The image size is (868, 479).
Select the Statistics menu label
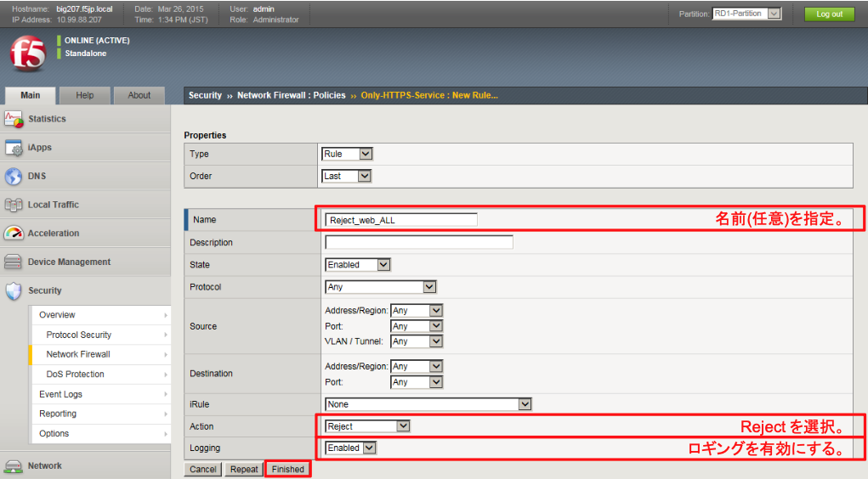click(x=47, y=119)
